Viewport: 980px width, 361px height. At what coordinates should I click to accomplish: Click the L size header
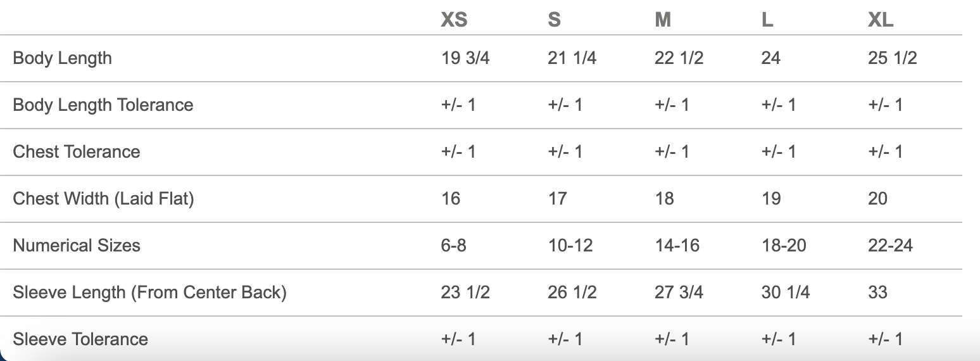[x=767, y=20]
